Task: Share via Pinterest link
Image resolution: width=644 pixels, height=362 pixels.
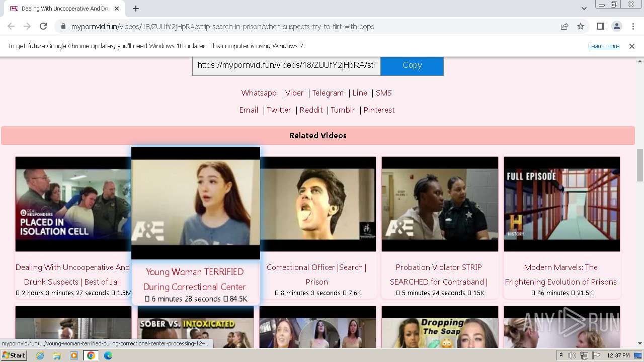Action: 379,110
